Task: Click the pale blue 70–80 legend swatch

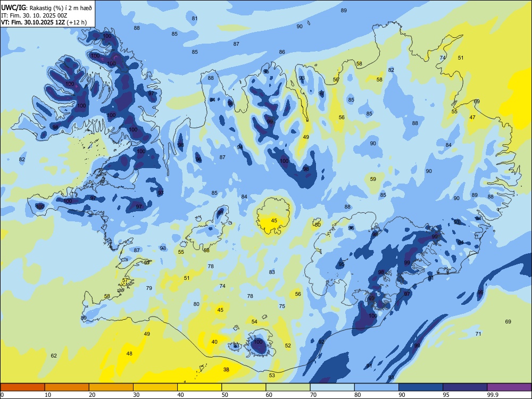Action: point(332,387)
